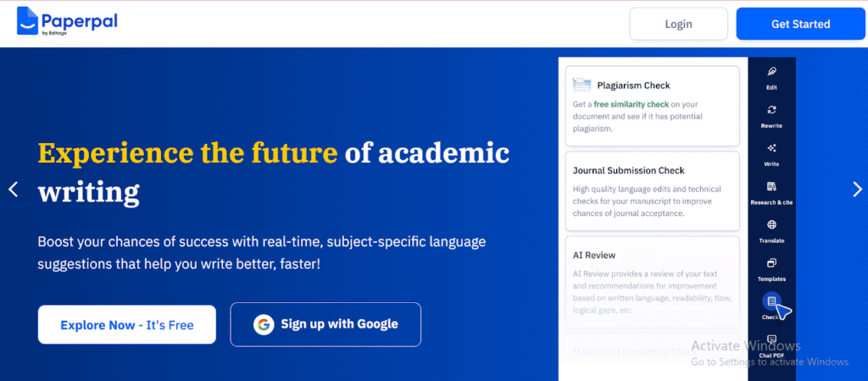This screenshot has height=381, width=868.
Task: Click the Checks icon in sidebar
Action: pos(771,301)
